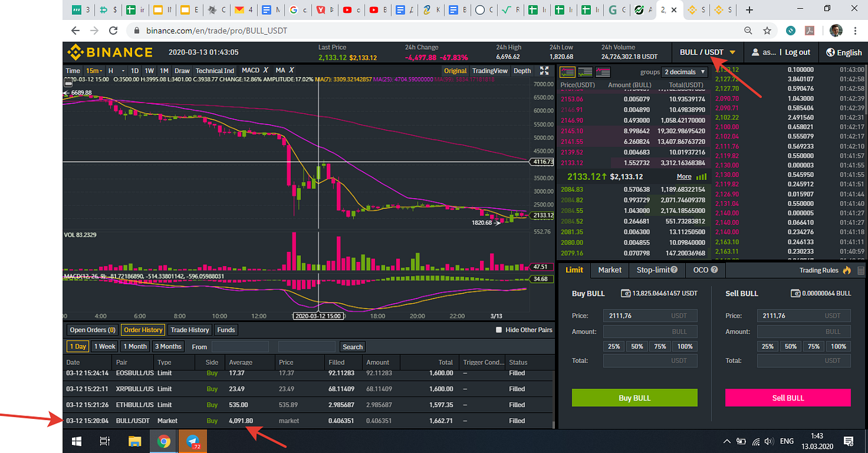Open the H hourly interval dropdown
868x453 pixels.
coord(116,71)
